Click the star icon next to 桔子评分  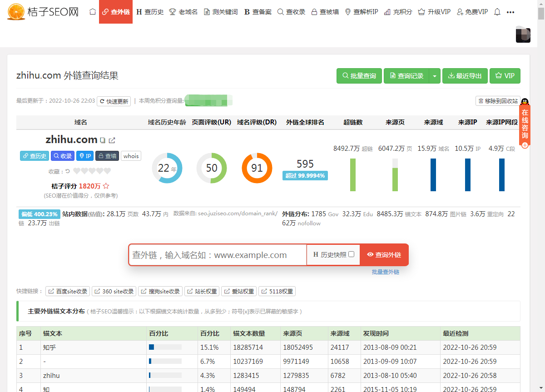coord(106,186)
